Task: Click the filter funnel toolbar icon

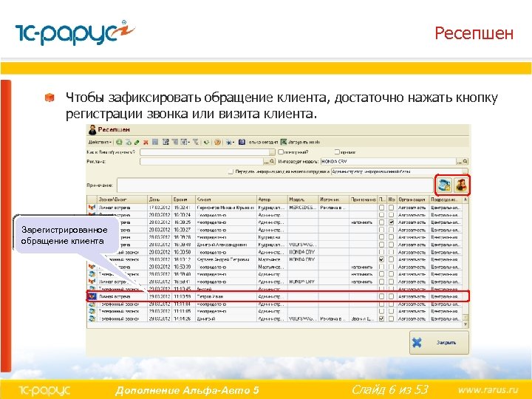Action: pos(196,142)
